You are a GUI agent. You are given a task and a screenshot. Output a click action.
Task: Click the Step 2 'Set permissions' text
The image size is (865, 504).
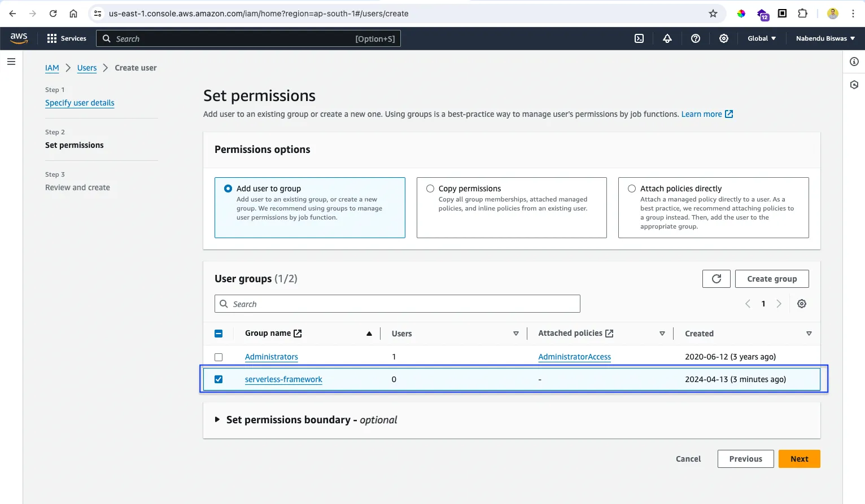point(75,145)
